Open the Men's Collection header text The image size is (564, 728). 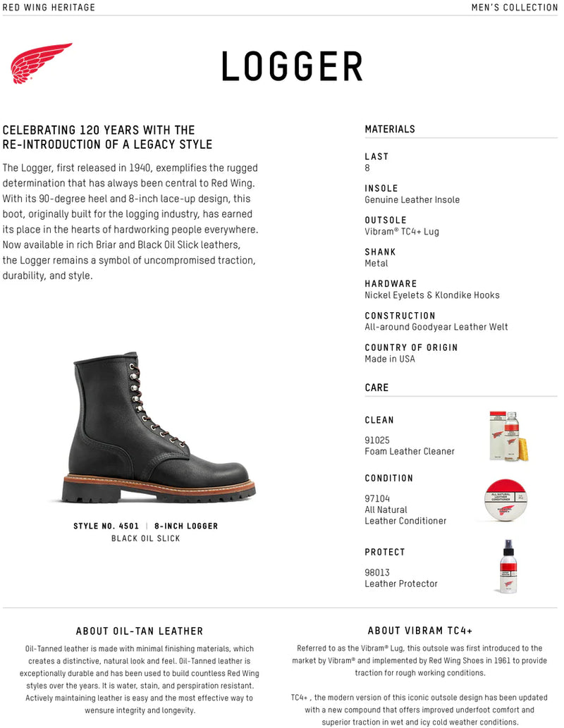[514, 8]
